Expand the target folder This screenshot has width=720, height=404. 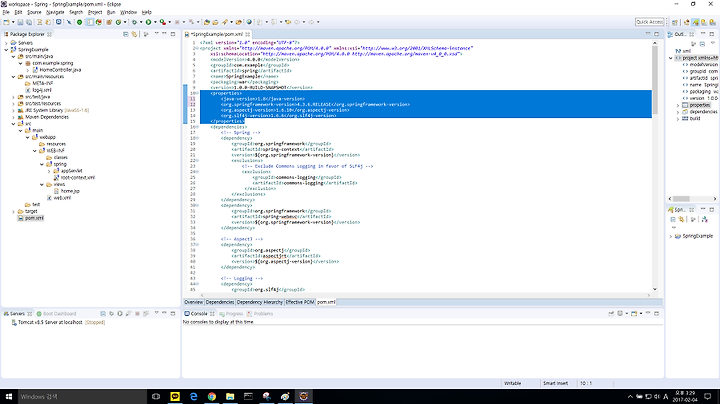click(13, 212)
